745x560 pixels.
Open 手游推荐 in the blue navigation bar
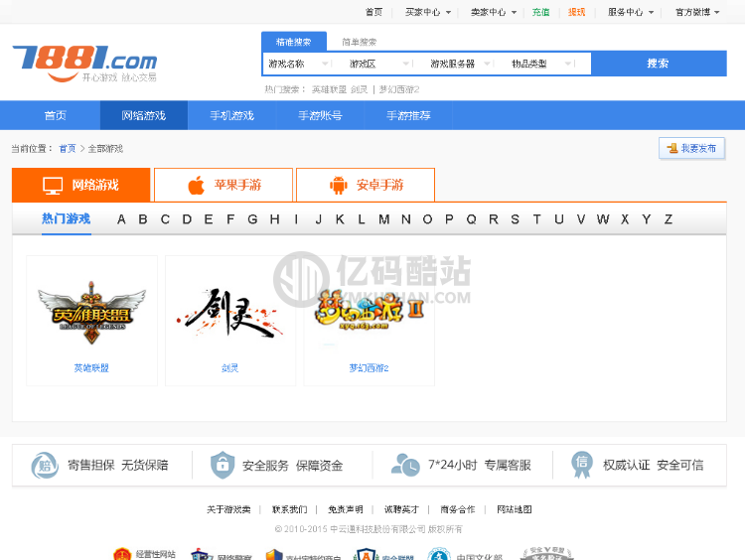(x=408, y=115)
